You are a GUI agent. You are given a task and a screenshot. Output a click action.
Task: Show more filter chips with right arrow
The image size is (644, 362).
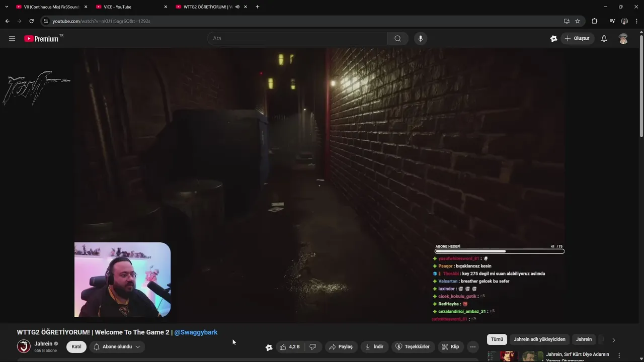coord(613,340)
